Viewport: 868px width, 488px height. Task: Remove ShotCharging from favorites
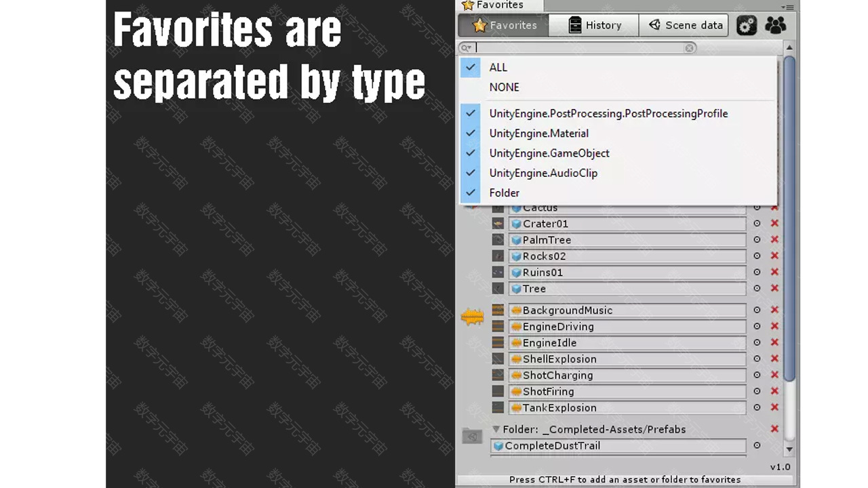point(774,375)
